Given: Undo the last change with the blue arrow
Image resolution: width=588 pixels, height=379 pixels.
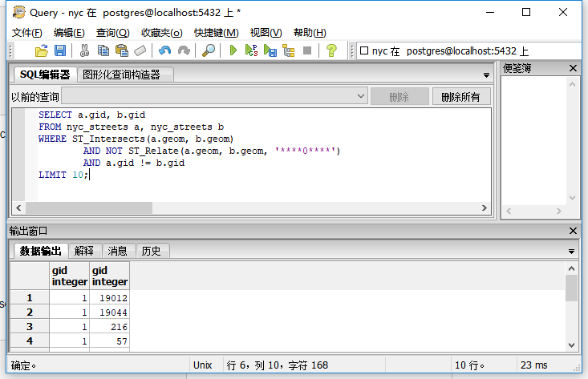Looking at the screenshot, I should [164, 50].
